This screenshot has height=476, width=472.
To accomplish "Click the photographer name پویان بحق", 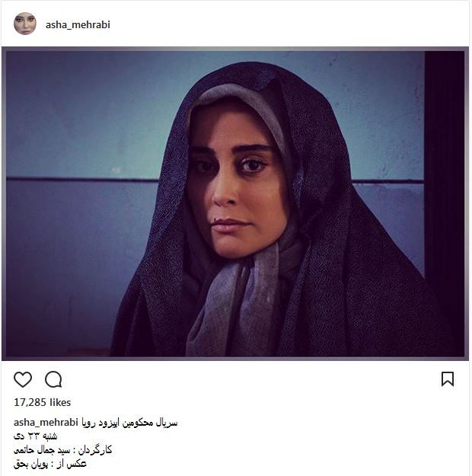I will pyautogui.click(x=30, y=464).
